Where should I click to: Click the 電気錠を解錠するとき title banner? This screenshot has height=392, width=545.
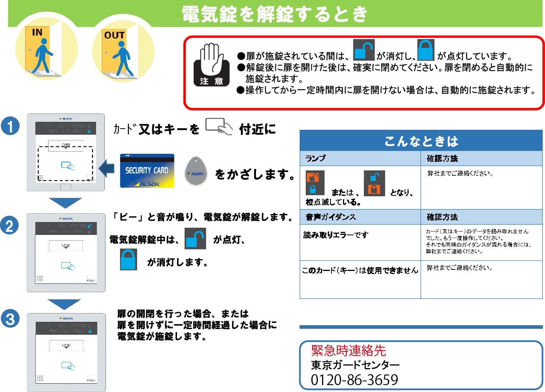[x=275, y=14]
